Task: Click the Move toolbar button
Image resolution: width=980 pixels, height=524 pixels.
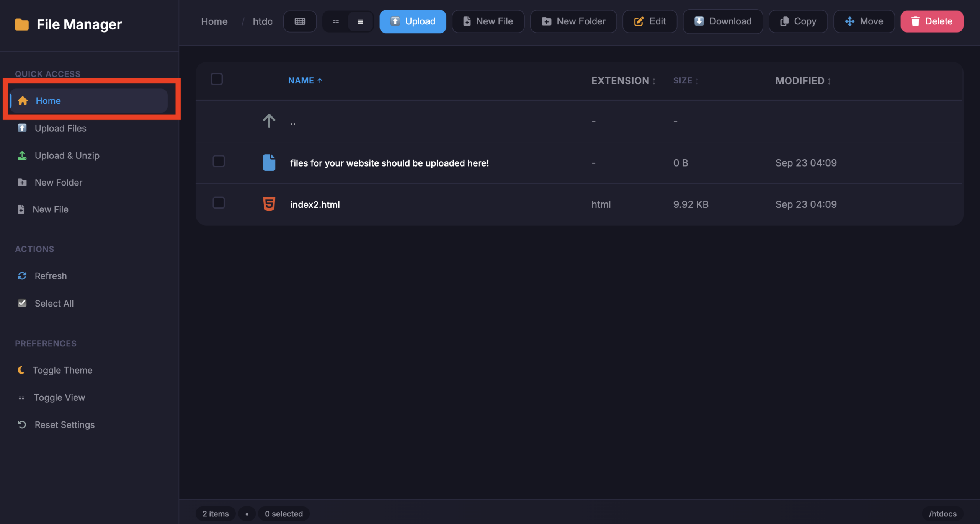Action: click(864, 21)
